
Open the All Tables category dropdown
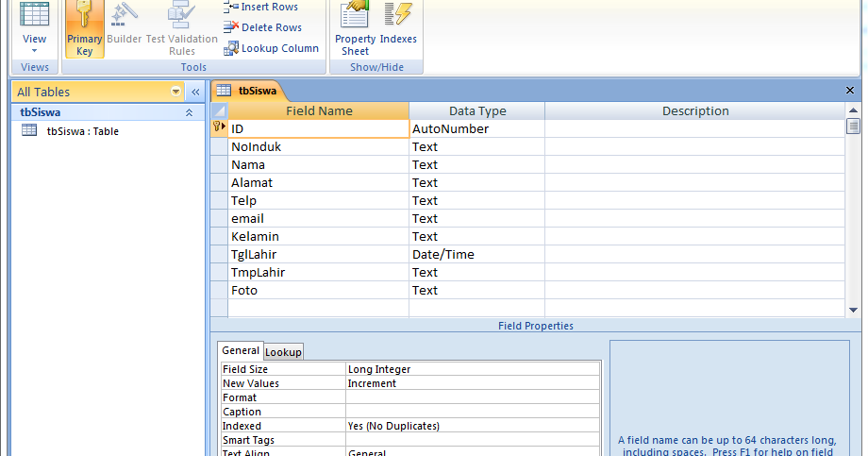pos(175,92)
